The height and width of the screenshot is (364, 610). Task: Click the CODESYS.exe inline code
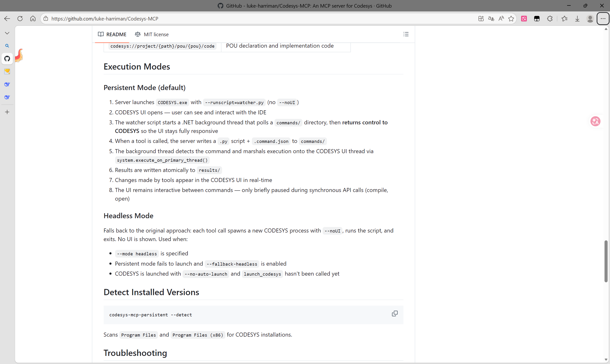click(172, 102)
